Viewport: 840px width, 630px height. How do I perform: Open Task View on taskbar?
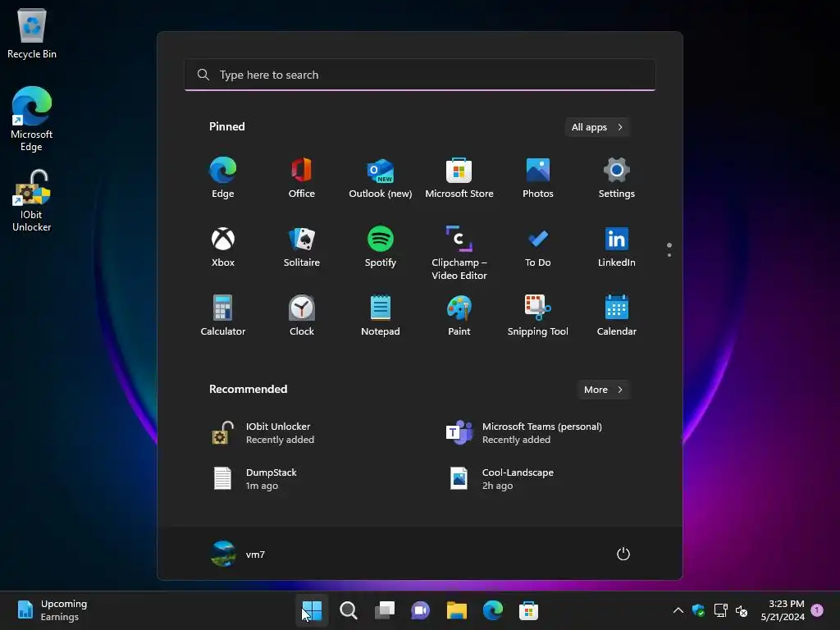coord(385,610)
